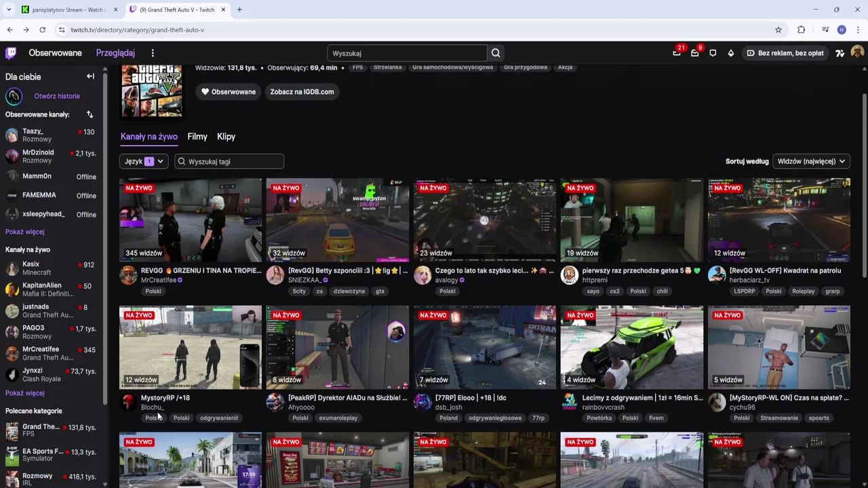Open the browser three-dot menu
The image size is (868, 488).
(x=859, y=30)
